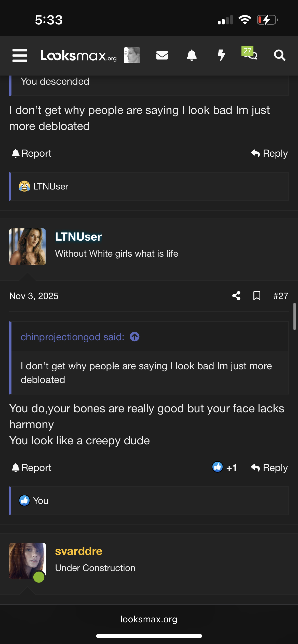Open svarddre's profile name link

tap(79, 551)
